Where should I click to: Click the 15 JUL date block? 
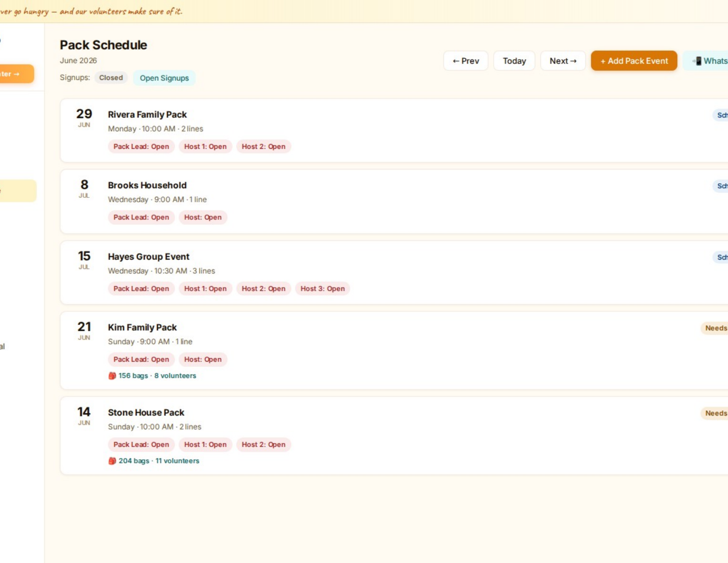[84, 260]
